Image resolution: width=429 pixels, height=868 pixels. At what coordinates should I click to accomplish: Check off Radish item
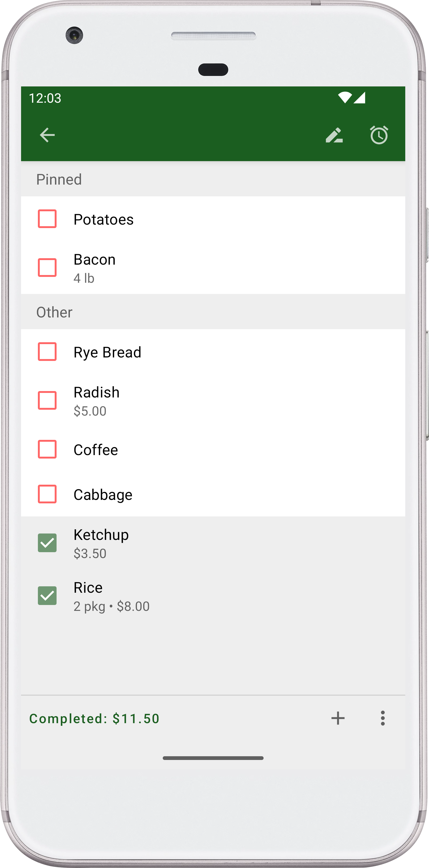[x=47, y=400]
